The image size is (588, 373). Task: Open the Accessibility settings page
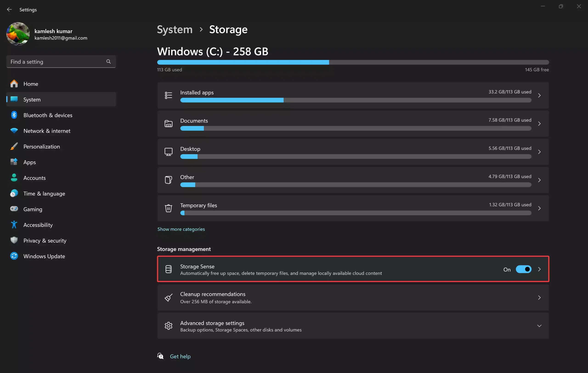coord(38,225)
